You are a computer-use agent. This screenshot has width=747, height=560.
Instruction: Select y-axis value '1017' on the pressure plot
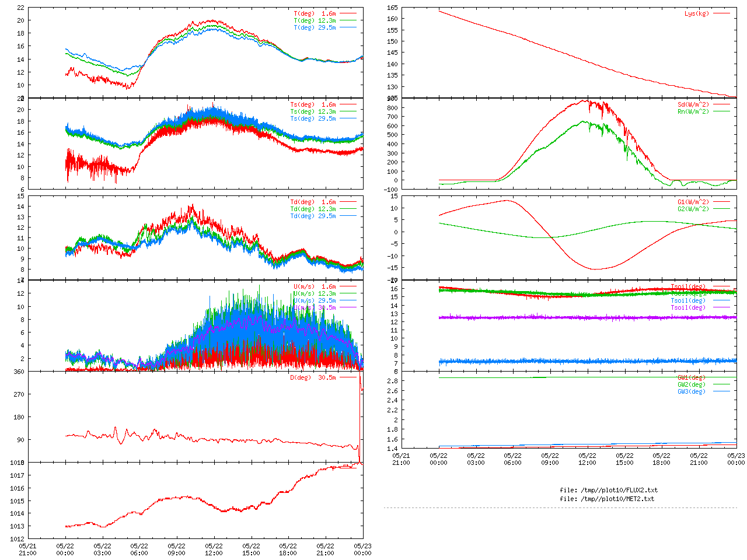click(17, 476)
